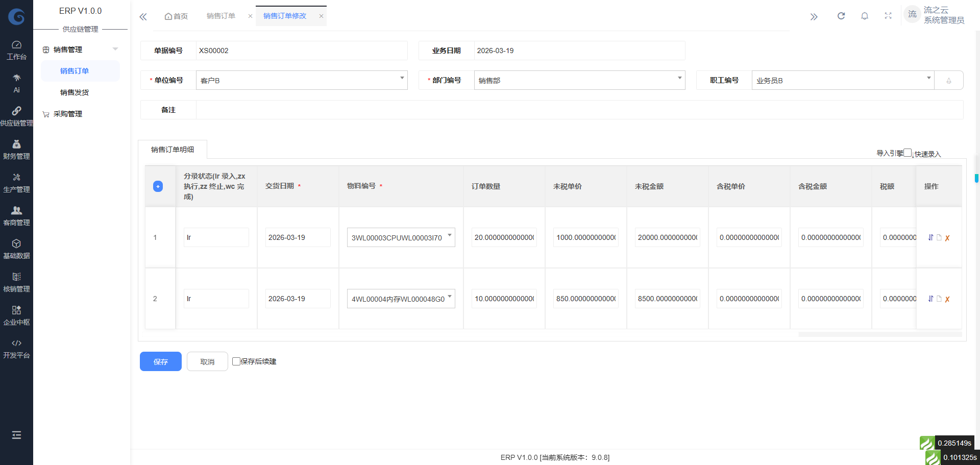980x465 pixels.
Task: Copy row 1 using the document icon
Action: (940, 237)
